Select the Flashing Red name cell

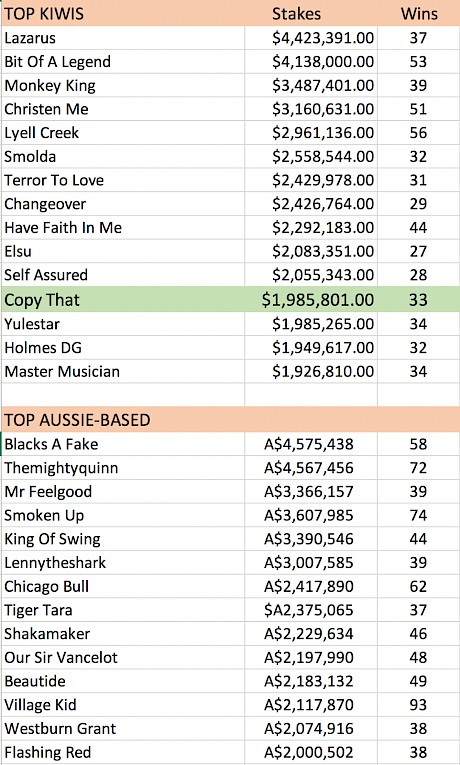coord(122,752)
